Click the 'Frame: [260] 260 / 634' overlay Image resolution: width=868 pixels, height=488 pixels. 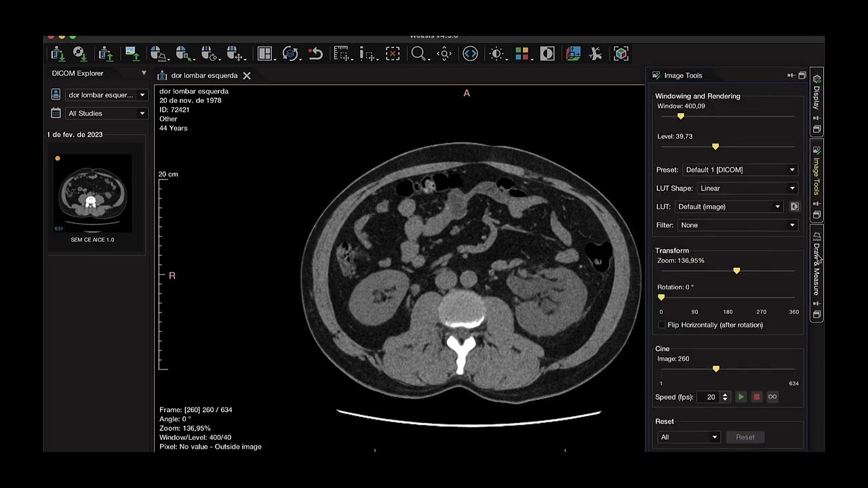[196, 410]
